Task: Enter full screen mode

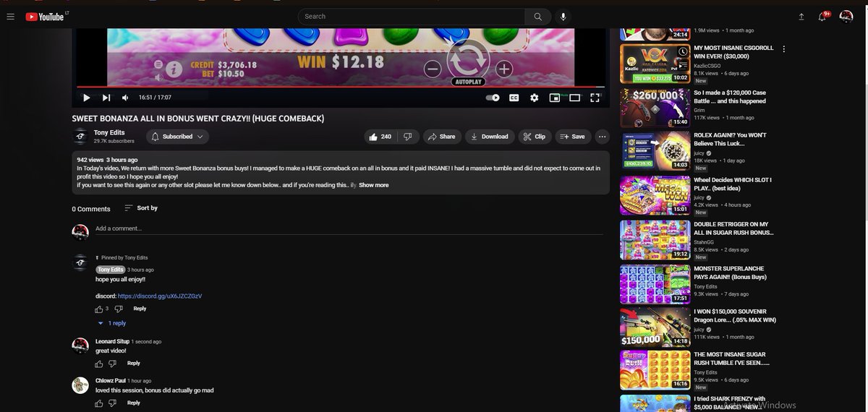Action: [x=595, y=98]
